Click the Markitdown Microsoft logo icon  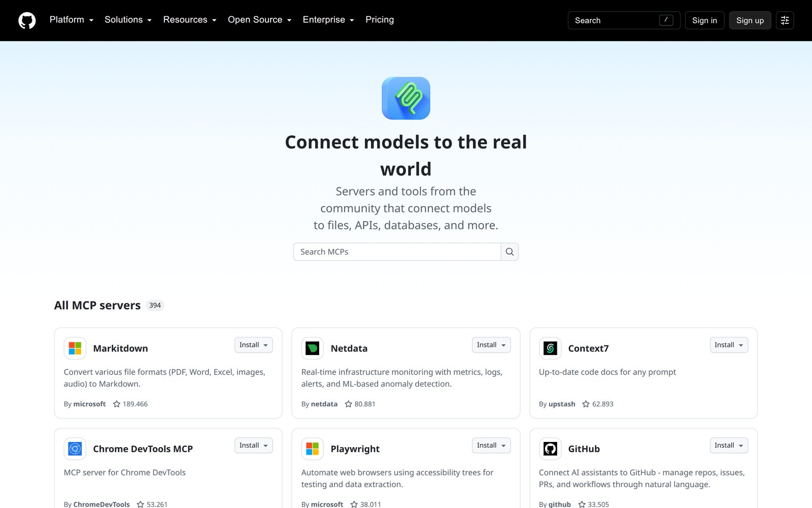[x=75, y=348]
